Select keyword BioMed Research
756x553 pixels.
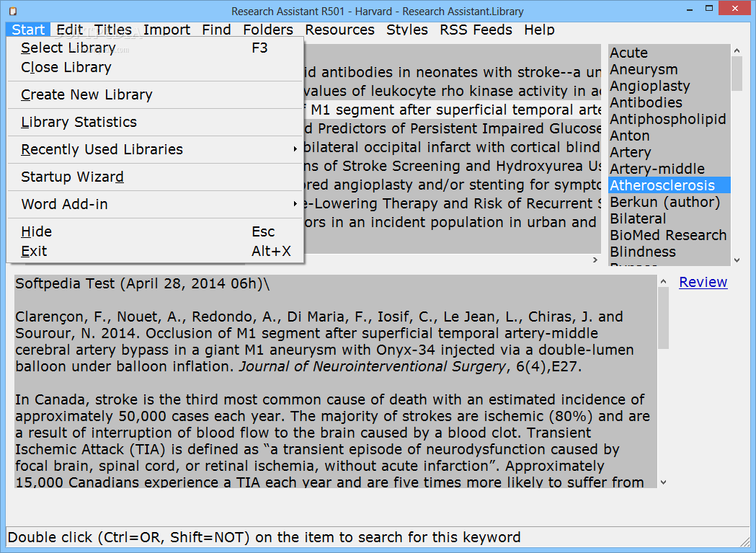[670, 235]
